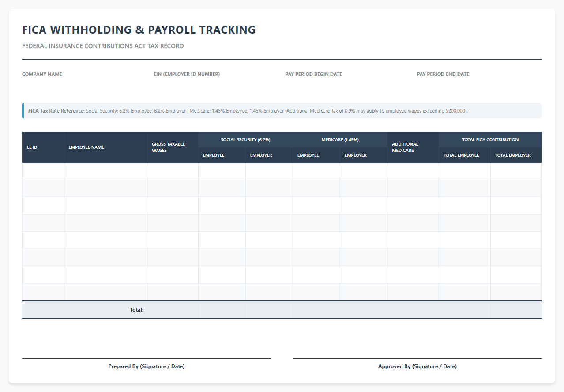Viewport: 564px width, 392px height.
Task: Click the SOCIAL SECURITY (6.2%) group header
Action: pyautogui.click(x=246, y=139)
